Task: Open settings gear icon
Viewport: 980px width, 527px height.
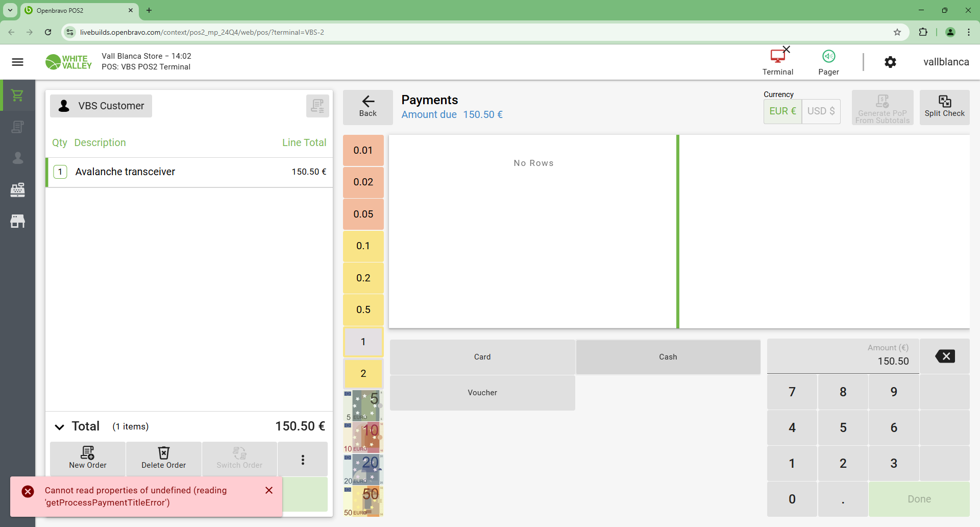Action: (x=890, y=62)
